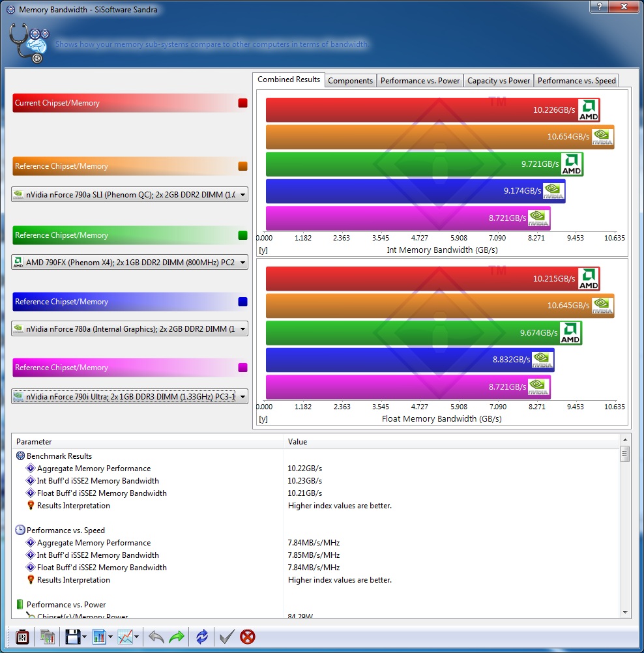The height and width of the screenshot is (653, 644).
Task: Click the bar chart view icon
Action: tap(99, 637)
